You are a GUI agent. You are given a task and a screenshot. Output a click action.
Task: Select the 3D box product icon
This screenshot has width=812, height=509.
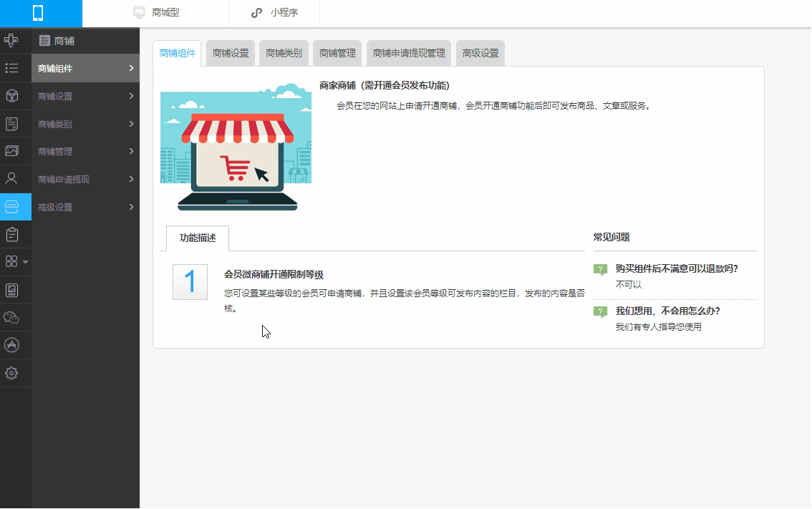click(x=12, y=96)
